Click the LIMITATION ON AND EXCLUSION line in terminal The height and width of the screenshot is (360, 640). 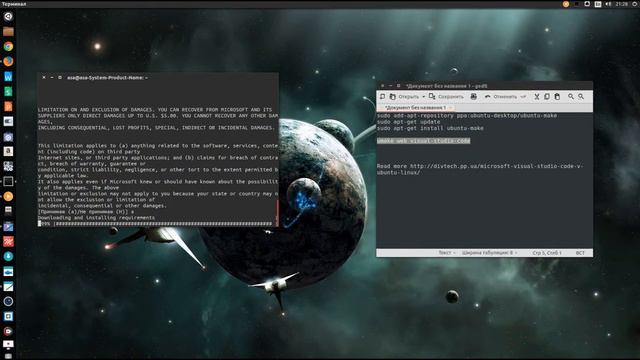[x=155, y=110]
